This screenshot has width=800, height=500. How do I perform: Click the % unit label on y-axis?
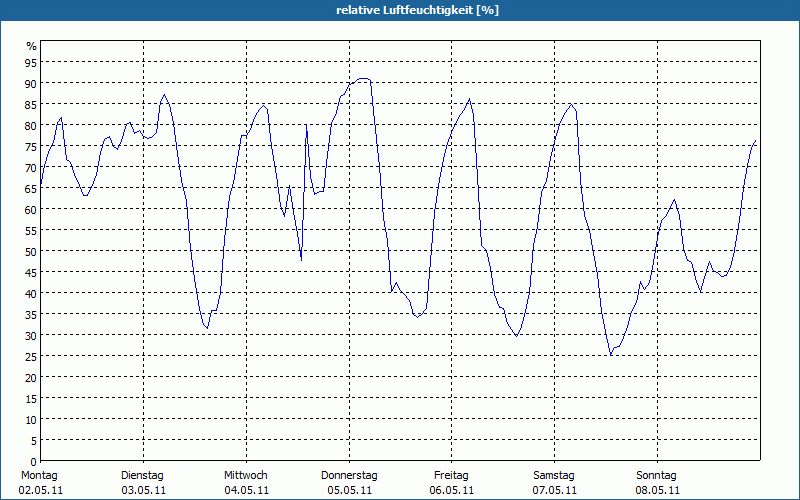(32, 46)
